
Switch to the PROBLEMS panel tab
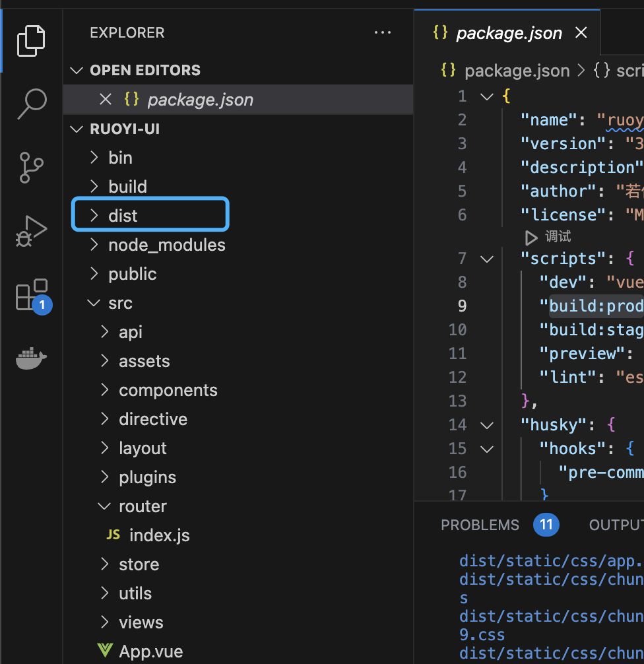pyautogui.click(x=480, y=525)
